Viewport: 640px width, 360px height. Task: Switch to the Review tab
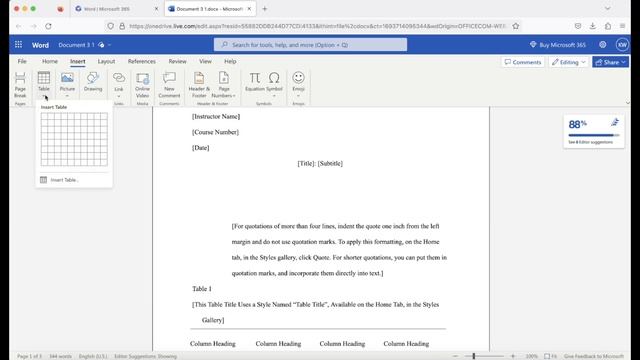click(x=177, y=61)
